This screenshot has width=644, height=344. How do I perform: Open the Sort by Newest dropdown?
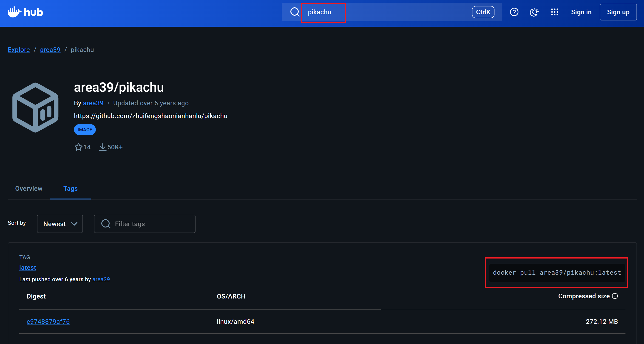[x=60, y=224]
